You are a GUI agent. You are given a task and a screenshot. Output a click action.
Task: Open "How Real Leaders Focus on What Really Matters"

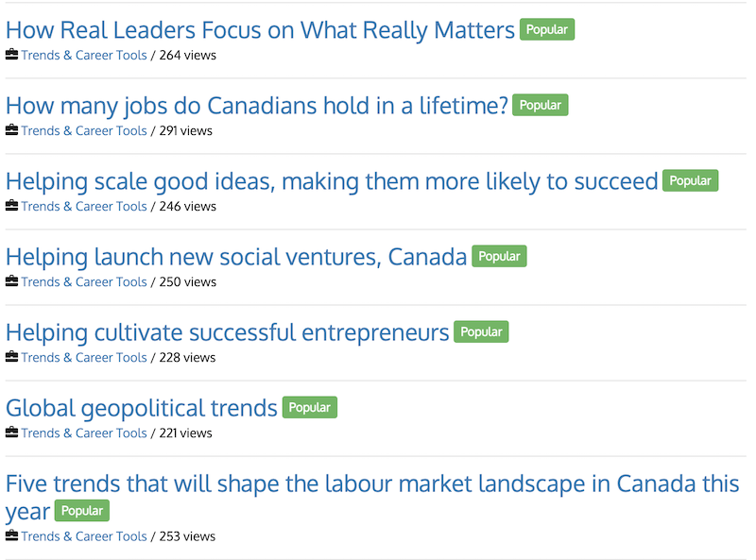point(260,30)
